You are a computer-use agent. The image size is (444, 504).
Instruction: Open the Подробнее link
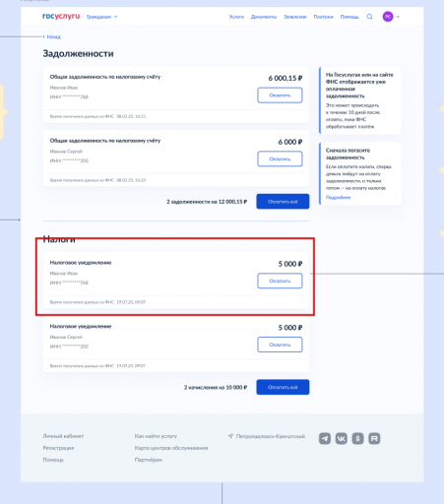tap(338, 197)
